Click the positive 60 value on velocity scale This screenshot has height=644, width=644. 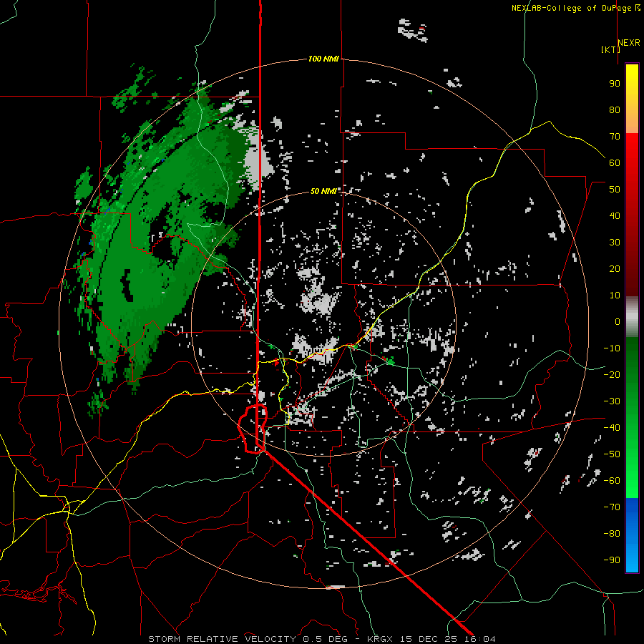tap(615, 163)
